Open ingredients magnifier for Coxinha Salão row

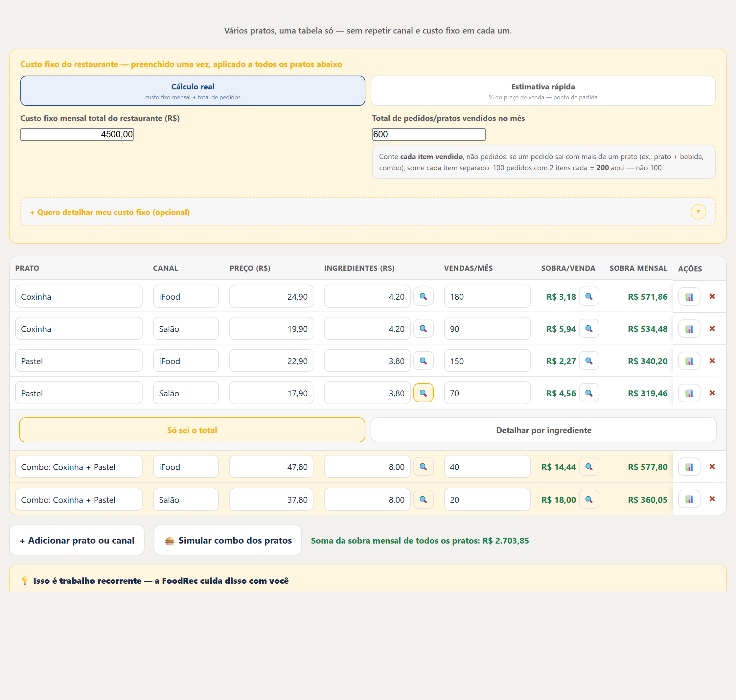coord(424,328)
